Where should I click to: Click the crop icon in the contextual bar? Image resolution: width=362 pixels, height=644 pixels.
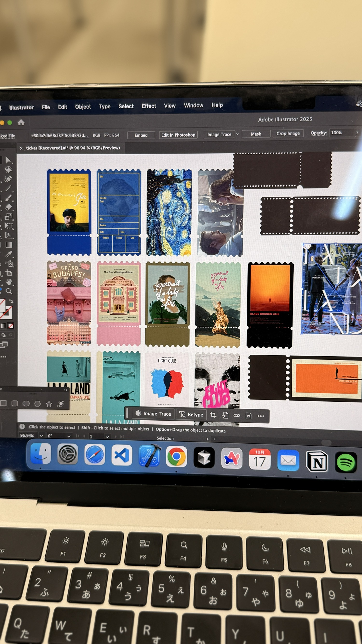[x=213, y=415]
